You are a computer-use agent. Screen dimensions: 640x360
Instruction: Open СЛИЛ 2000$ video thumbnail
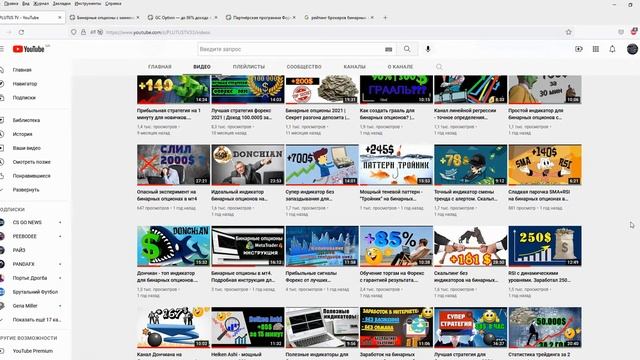click(173, 164)
